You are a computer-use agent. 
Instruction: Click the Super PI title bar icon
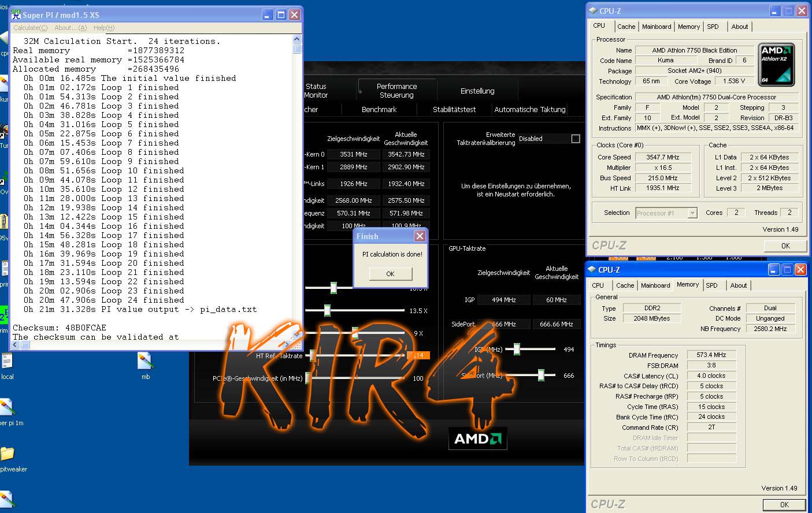(16, 14)
